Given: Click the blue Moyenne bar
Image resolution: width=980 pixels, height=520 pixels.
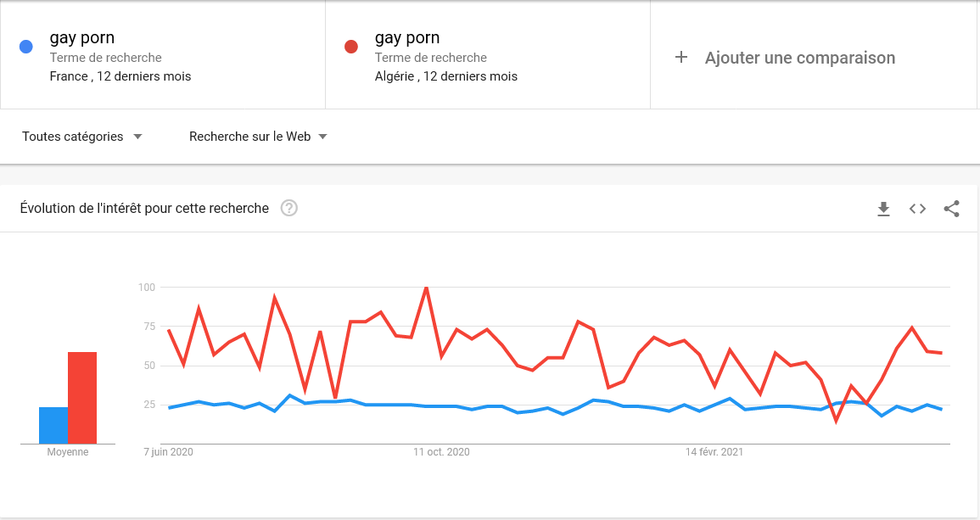Looking at the screenshot, I should pyautogui.click(x=53, y=426).
